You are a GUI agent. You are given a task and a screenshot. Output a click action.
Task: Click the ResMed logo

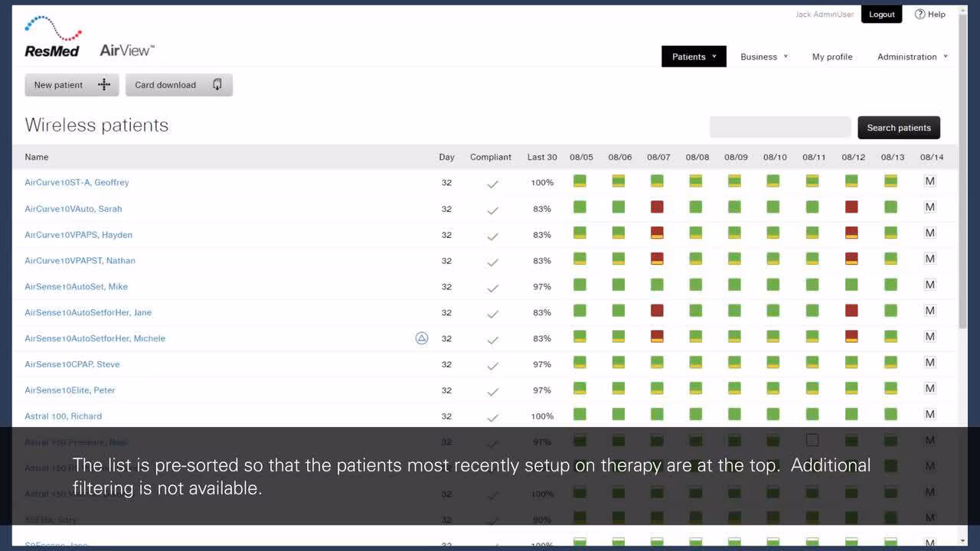pyautogui.click(x=52, y=37)
